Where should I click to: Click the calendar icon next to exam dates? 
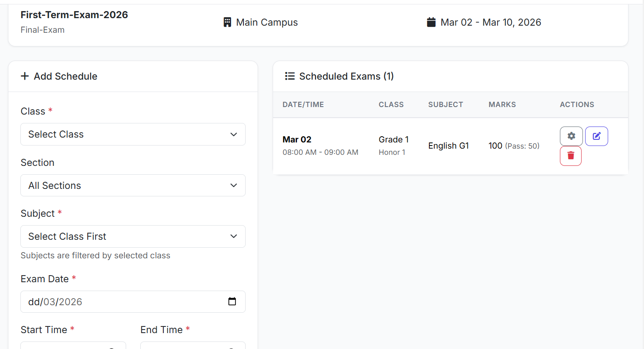tap(431, 22)
